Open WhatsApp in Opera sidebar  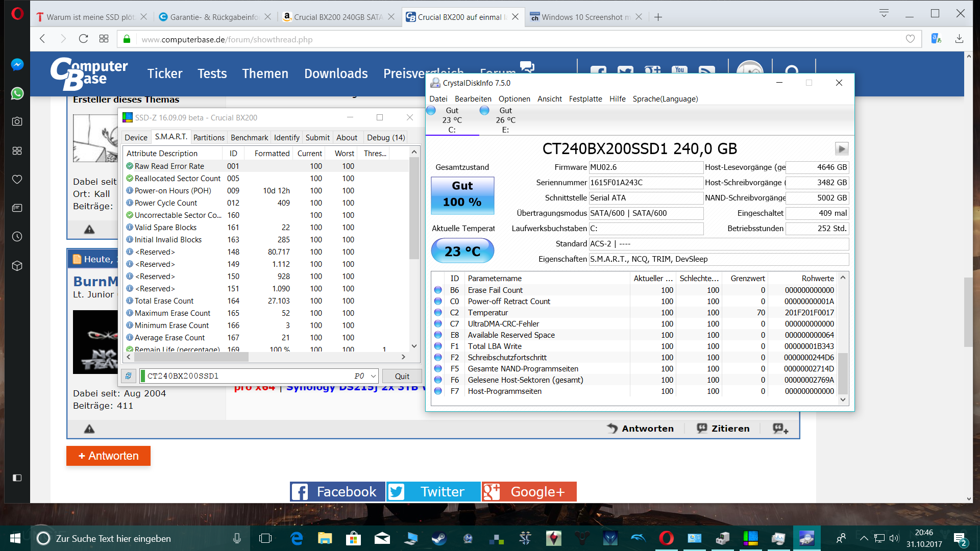(x=17, y=93)
